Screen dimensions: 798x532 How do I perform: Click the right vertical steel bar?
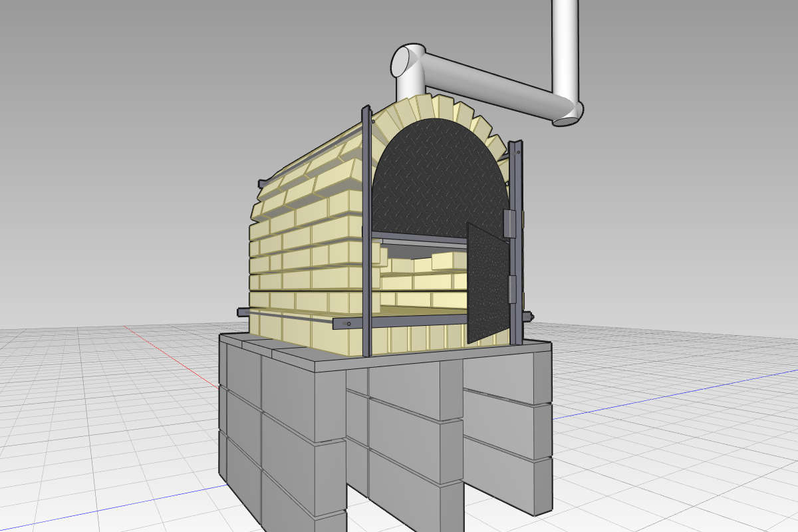coord(517,241)
